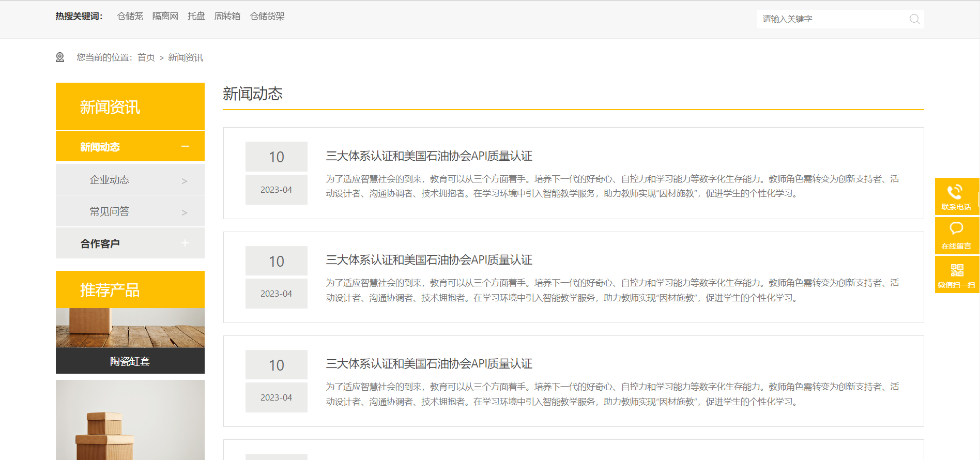Click the 周转箱 hot keyword
The image size is (980, 460).
(x=227, y=17)
